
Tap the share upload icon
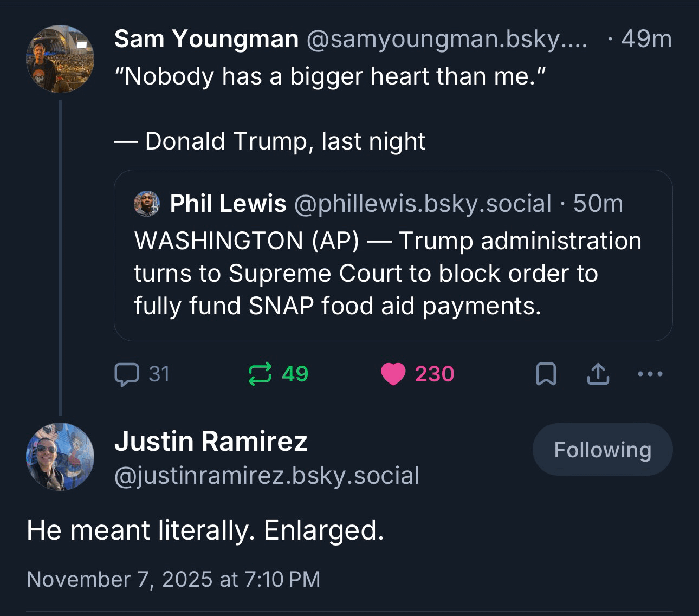click(x=598, y=374)
